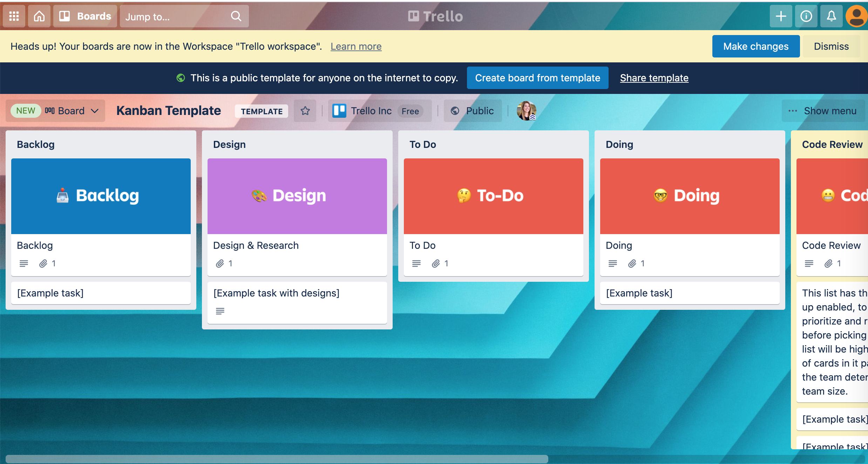The image size is (868, 464).
Task: Dismiss the workspace heads-up banner
Action: click(831, 46)
